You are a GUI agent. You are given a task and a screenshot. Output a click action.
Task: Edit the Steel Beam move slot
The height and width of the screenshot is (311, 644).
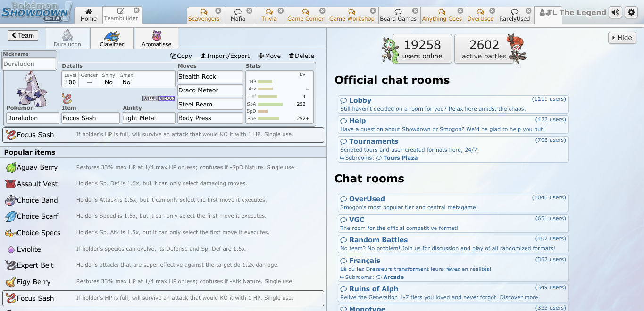[210, 104]
